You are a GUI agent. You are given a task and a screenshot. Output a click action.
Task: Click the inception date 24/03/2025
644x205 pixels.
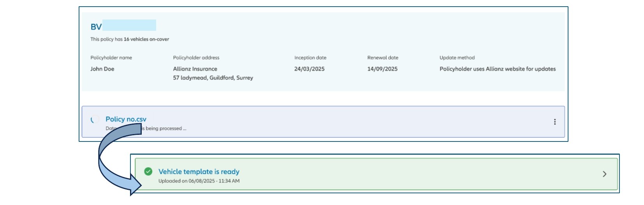309,69
